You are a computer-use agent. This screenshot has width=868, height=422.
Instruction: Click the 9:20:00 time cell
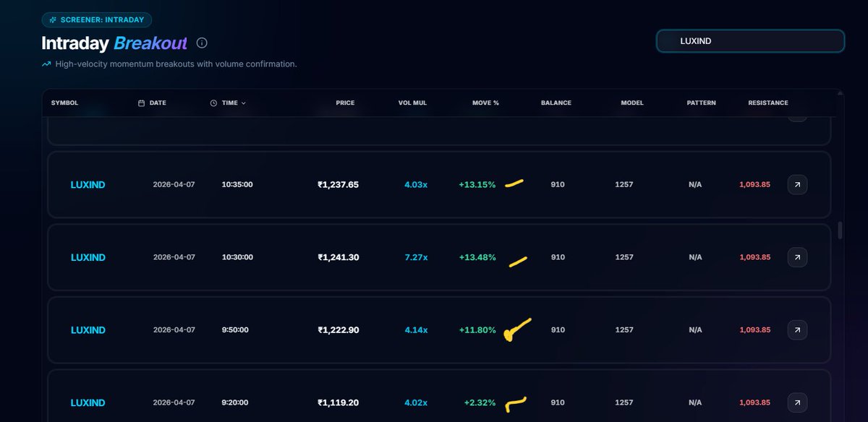[x=235, y=403]
